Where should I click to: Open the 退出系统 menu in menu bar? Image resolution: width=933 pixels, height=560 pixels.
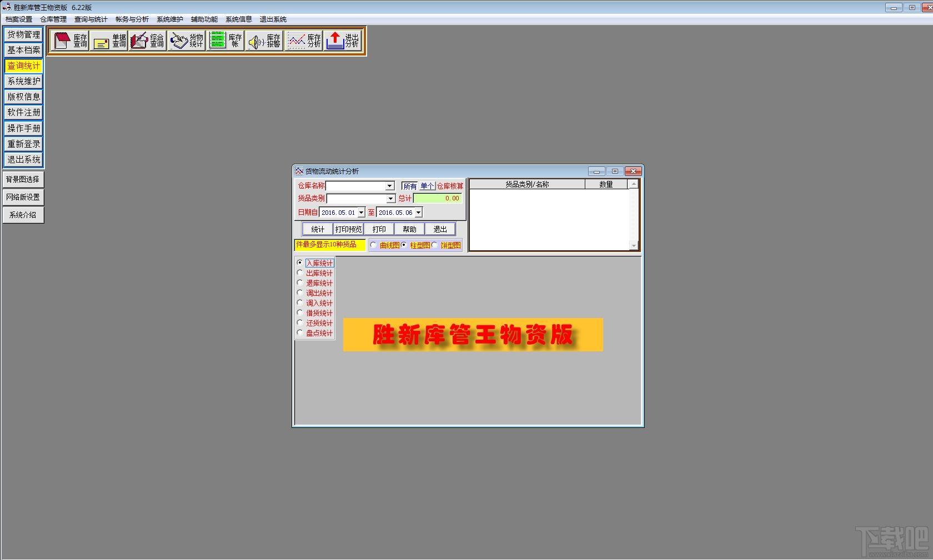point(273,19)
